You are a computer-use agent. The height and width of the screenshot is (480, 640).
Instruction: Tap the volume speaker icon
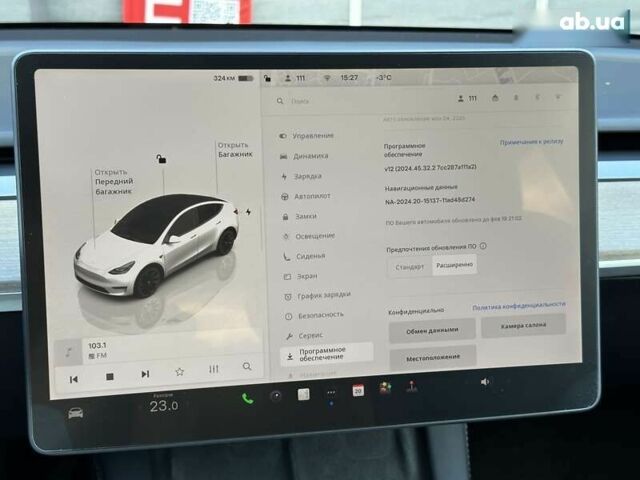[484, 382]
